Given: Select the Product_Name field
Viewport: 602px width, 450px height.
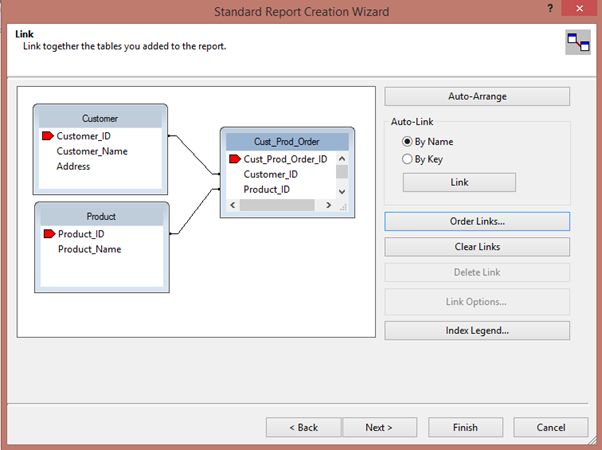Looking at the screenshot, I should pos(89,249).
